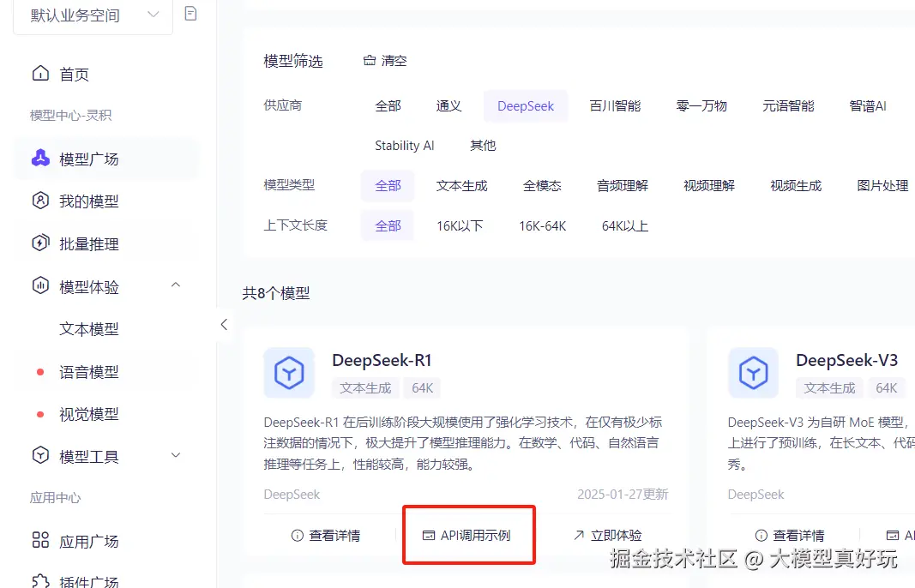Select 语音模型 under 模型体验
The height and width of the screenshot is (588, 915).
(88, 372)
